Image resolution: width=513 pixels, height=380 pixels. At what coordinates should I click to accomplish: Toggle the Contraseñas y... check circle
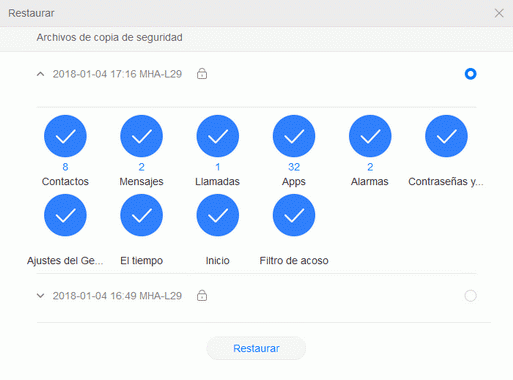(446, 136)
